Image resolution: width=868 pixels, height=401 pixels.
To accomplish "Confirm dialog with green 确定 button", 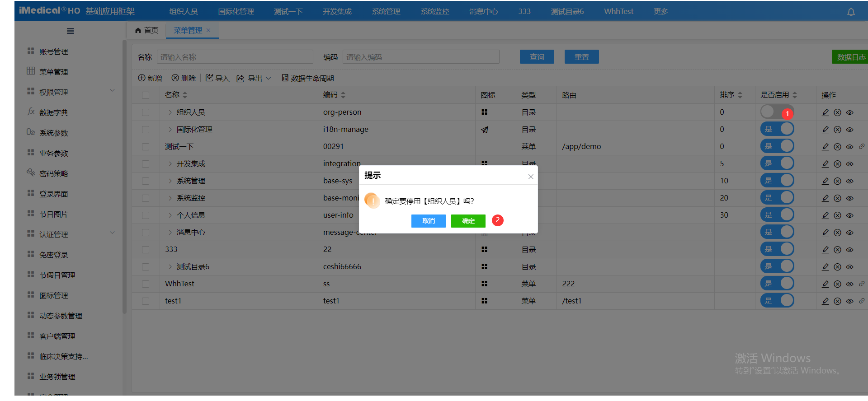I will [x=468, y=221].
